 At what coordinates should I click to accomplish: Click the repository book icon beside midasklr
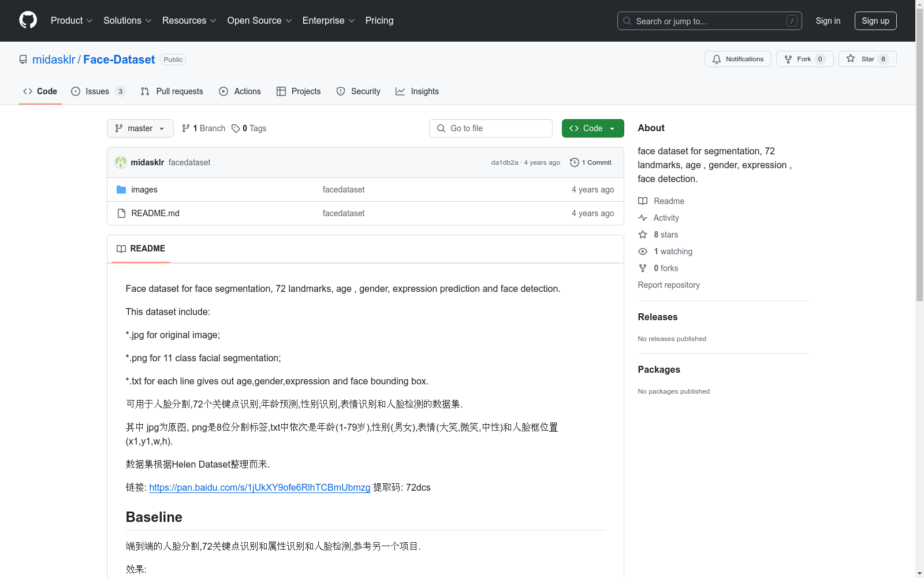[23, 60]
